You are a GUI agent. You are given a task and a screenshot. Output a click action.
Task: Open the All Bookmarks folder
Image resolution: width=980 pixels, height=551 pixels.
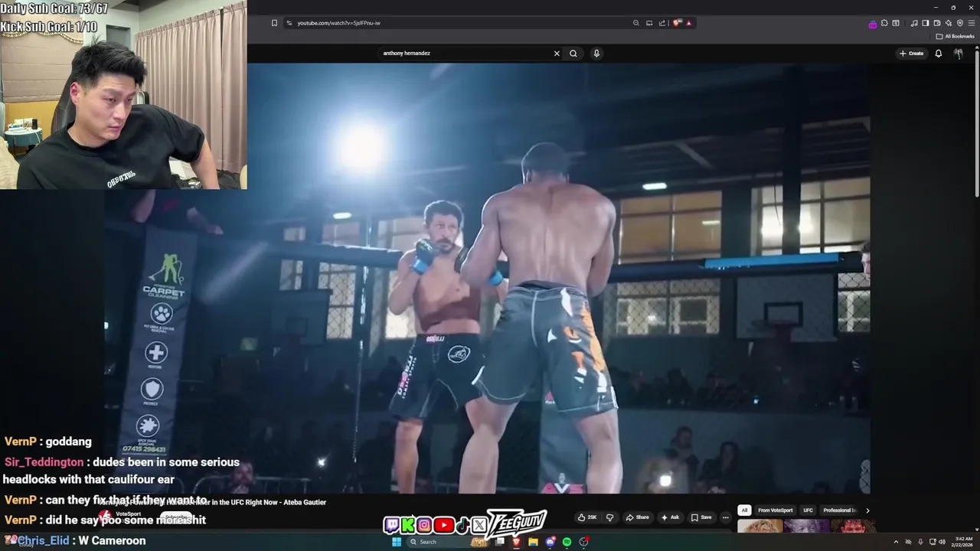(955, 36)
